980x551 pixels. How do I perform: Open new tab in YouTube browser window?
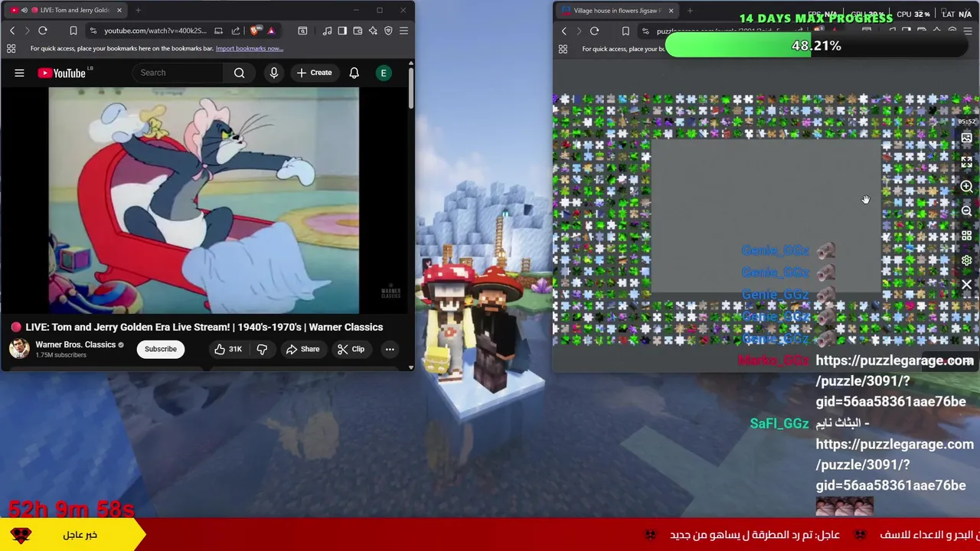pyautogui.click(x=138, y=10)
